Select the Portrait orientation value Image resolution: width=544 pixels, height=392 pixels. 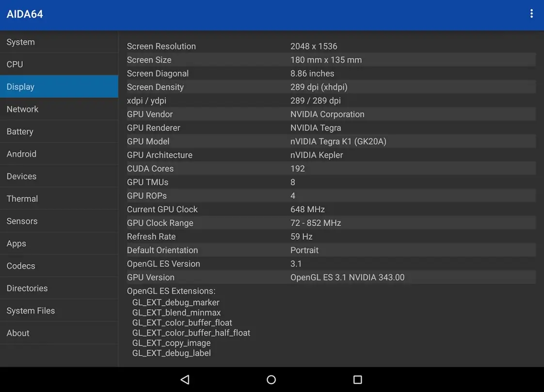[304, 250]
